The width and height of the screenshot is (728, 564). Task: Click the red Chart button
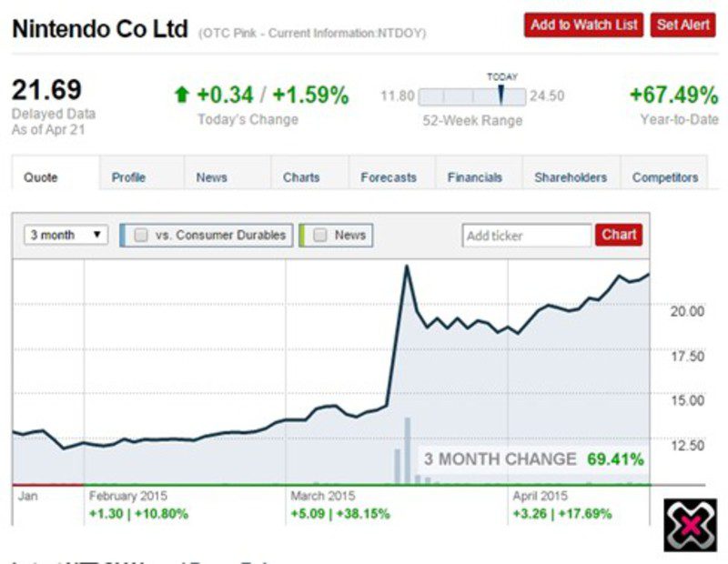point(619,235)
